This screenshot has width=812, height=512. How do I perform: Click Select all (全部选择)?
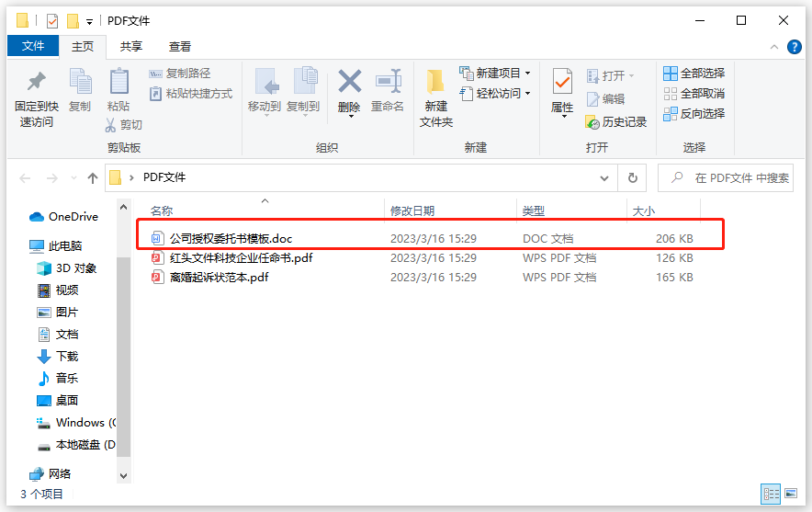[x=694, y=74]
